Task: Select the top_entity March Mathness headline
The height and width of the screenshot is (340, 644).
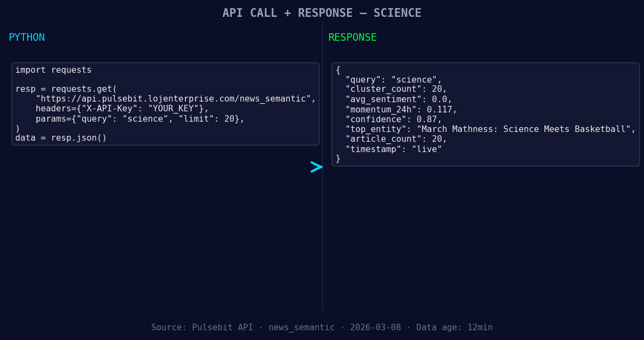Action: coord(483,129)
